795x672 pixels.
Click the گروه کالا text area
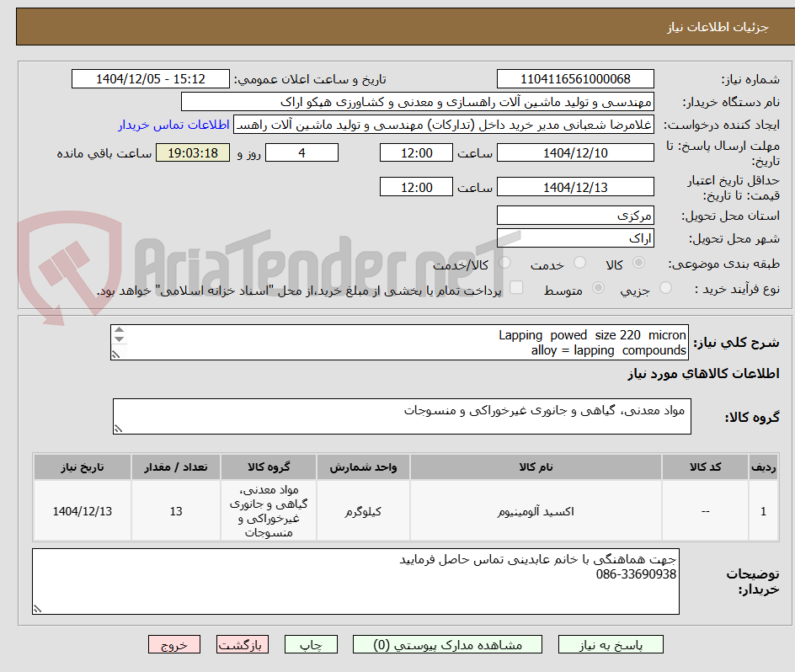(402, 416)
